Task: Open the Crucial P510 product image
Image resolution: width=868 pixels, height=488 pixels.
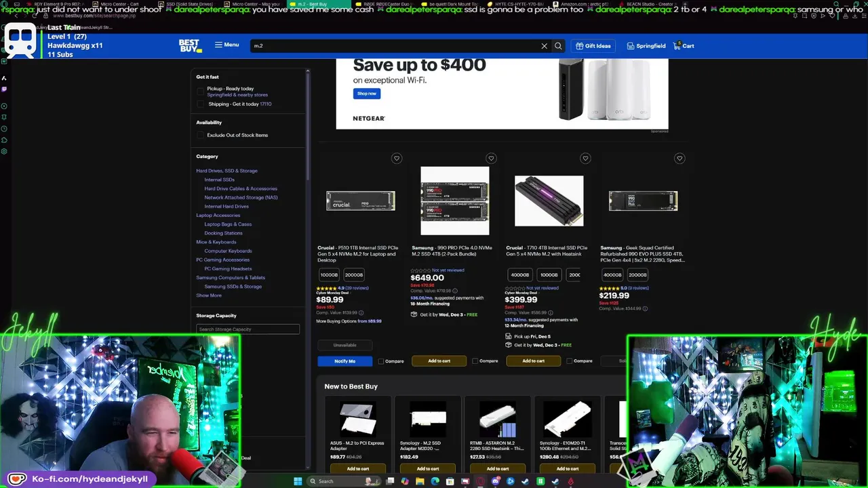Action: pyautogui.click(x=361, y=201)
